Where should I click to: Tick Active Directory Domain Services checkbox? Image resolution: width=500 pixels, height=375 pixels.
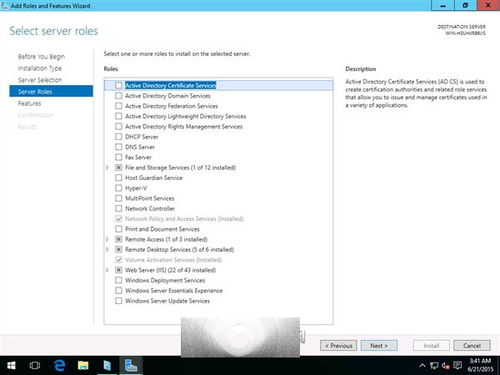pyautogui.click(x=118, y=96)
